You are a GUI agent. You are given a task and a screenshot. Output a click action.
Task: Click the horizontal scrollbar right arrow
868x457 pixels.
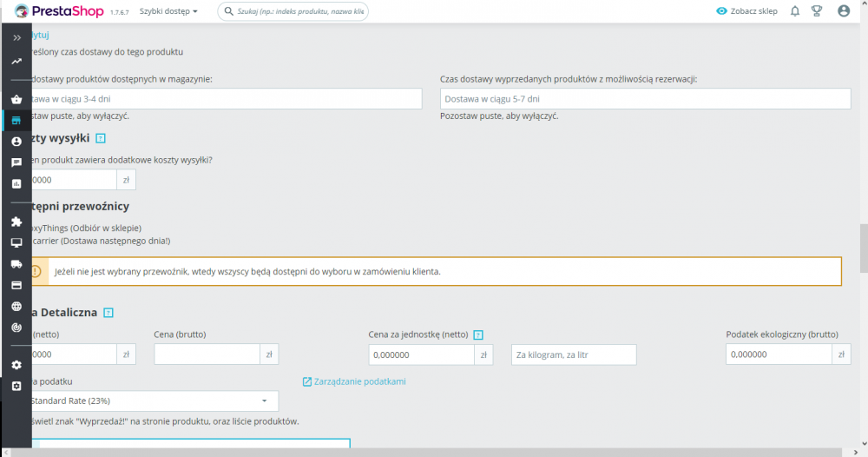[x=855, y=453]
